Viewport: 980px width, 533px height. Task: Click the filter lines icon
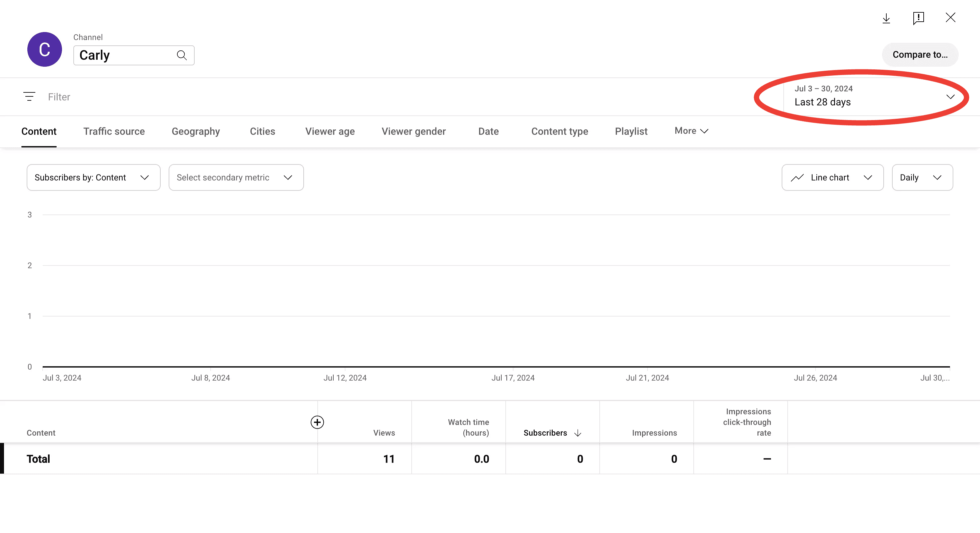tap(29, 97)
